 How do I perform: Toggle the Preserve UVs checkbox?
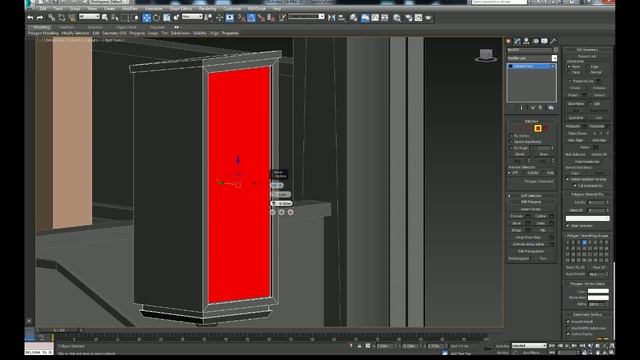click(570, 81)
